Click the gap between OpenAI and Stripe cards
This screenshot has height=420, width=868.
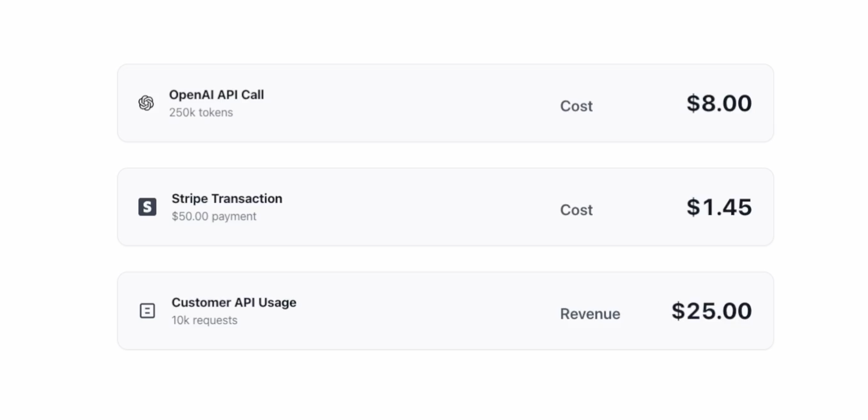(445, 155)
